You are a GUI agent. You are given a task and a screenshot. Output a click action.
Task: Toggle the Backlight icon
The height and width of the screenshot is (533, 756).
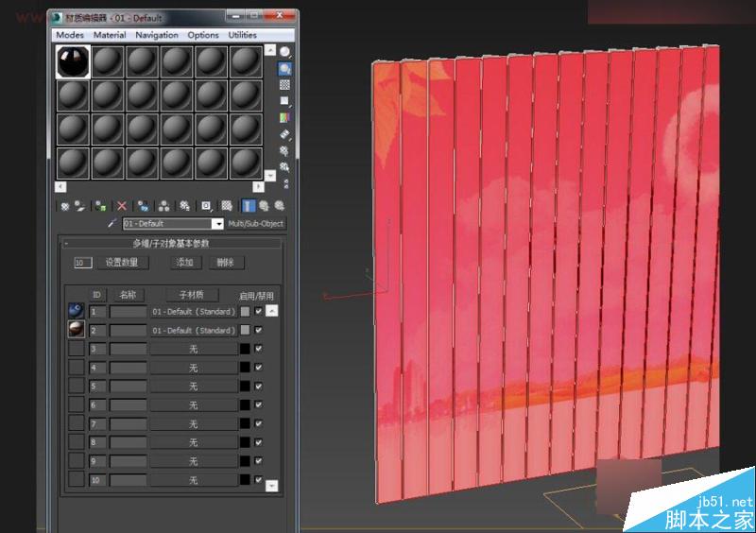pos(285,69)
